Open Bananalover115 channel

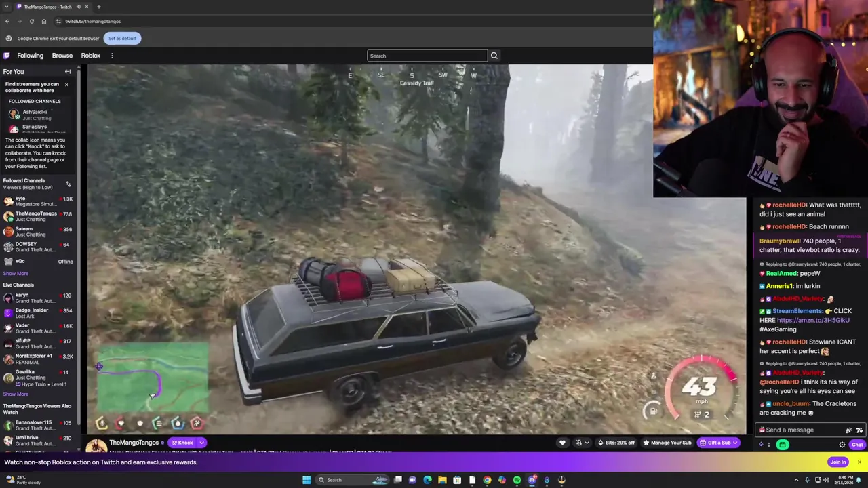(37, 425)
